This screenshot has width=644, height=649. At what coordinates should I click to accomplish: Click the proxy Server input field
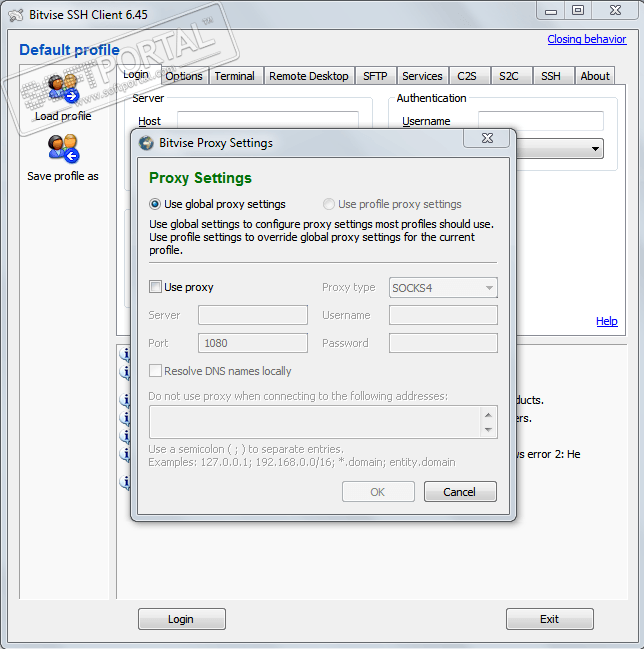[253, 315]
